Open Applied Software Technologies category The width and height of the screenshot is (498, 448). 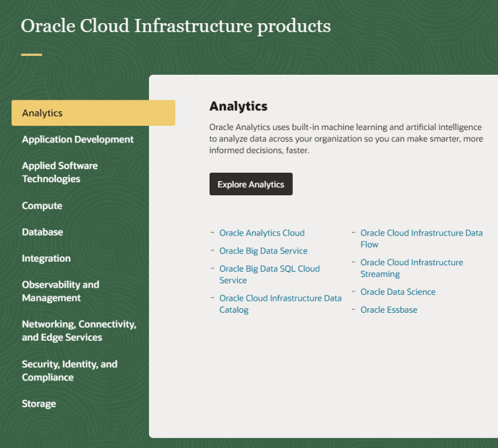click(x=60, y=172)
